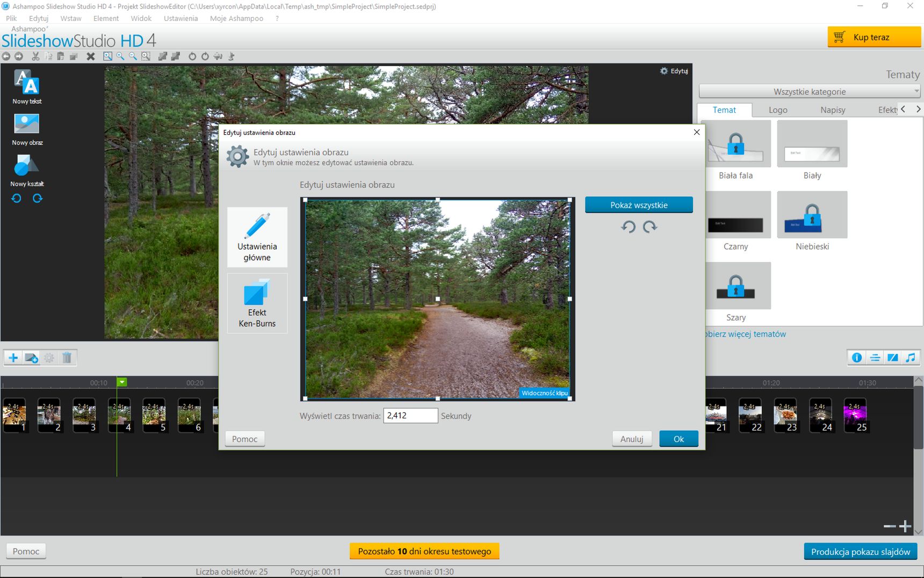Click the Pomoc button in the dialog
924x578 pixels.
pos(245,439)
